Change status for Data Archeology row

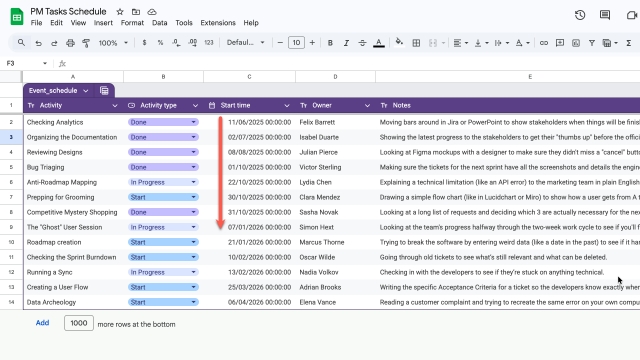pyautogui.click(x=163, y=302)
